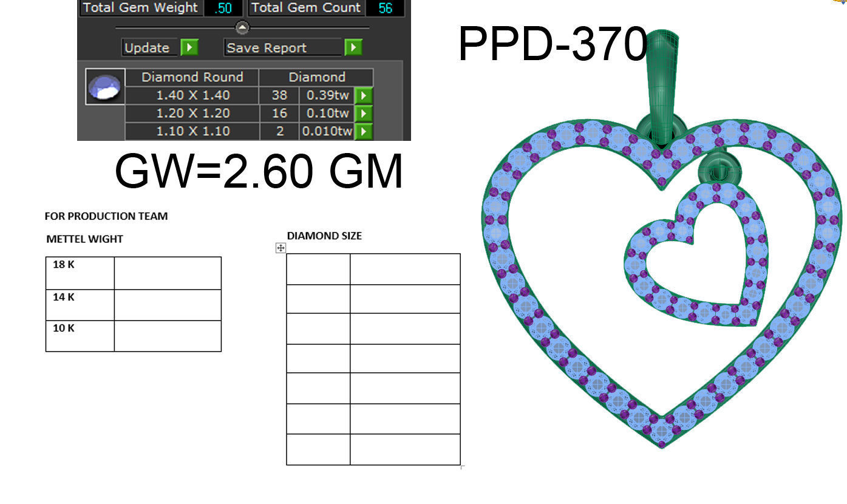Click the empty value cell beside 10 K
This screenshot has height=504, width=847.
[168, 336]
